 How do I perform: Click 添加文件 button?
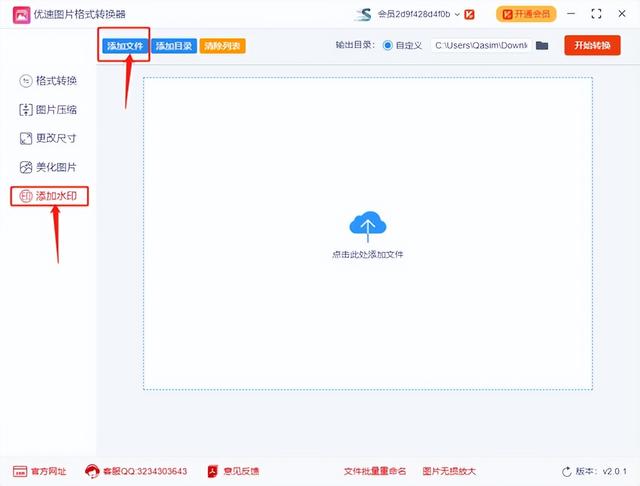125,46
